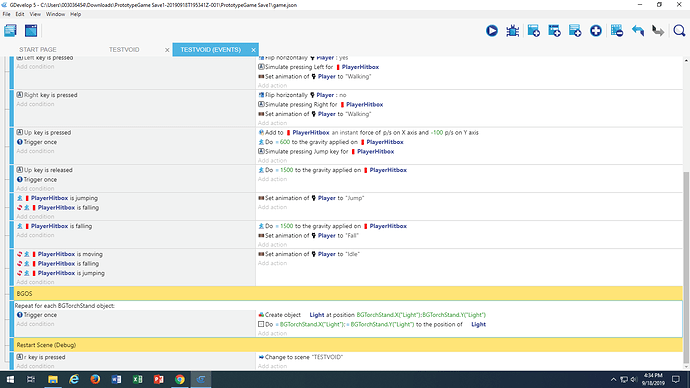This screenshot has width=690, height=388.
Task: Delete selected events icon
Action: coord(617,30)
